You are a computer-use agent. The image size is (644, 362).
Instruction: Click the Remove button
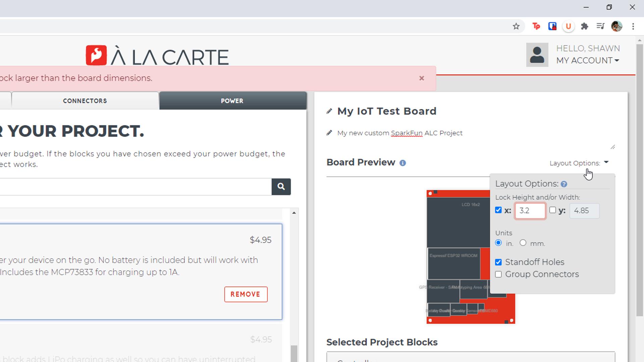tap(246, 294)
